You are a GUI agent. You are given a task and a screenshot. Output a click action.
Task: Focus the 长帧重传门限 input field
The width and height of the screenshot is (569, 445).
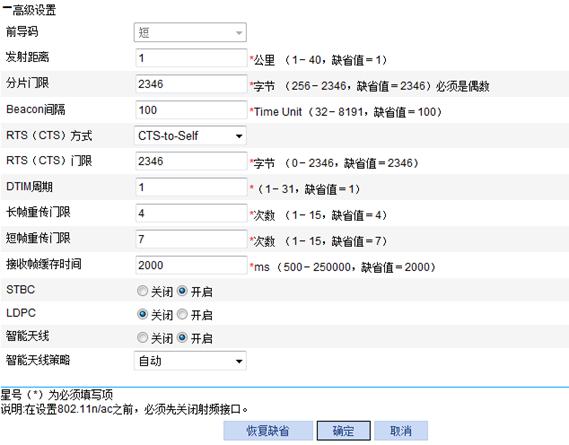pyautogui.click(x=191, y=213)
